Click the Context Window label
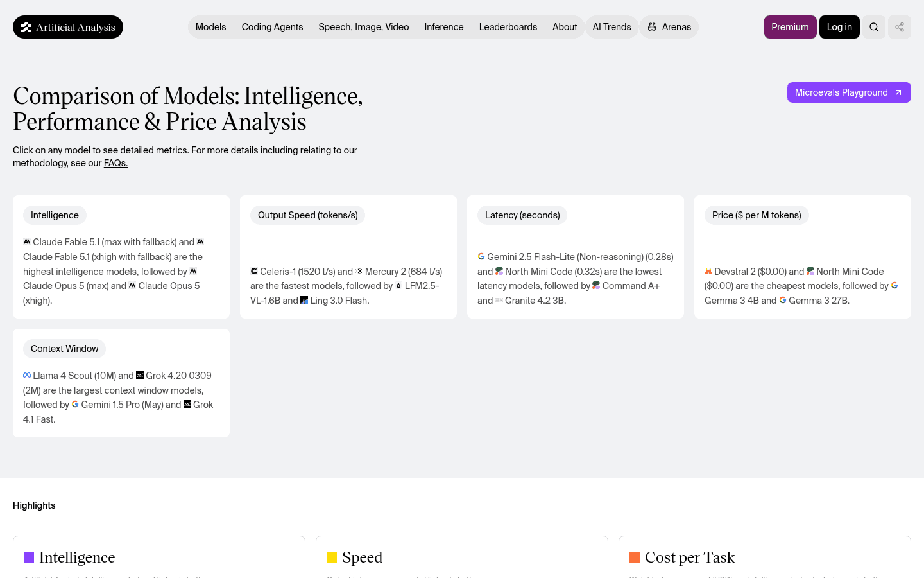Screen dimensions: 924x578 pos(65,349)
